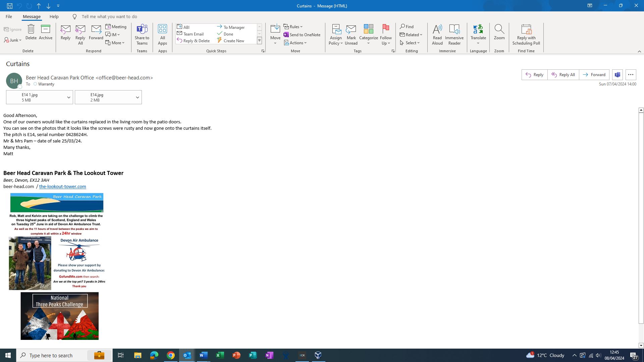Screen dimensions: 644x362
Task: Expand the Quick Steps gallery
Action: (259, 41)
